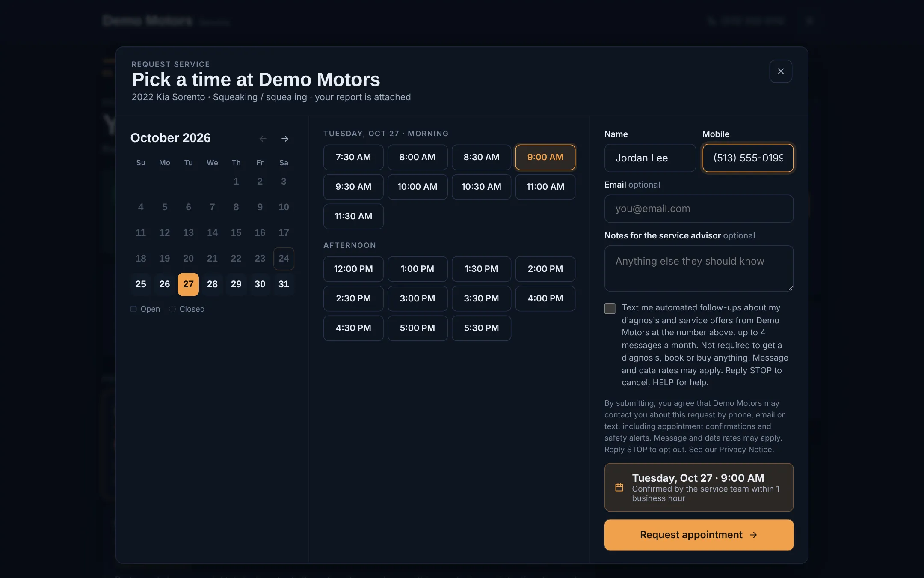Click closed date 24 on calendar

point(284,258)
